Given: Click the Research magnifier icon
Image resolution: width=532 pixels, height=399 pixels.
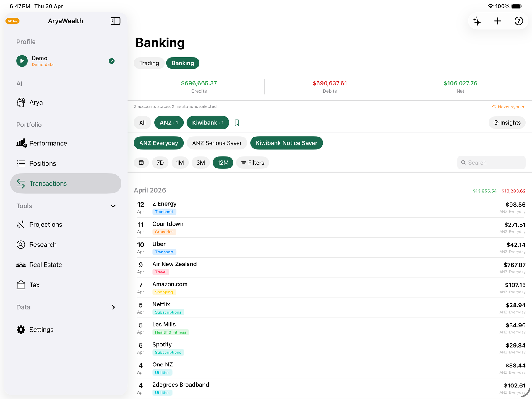Looking at the screenshot, I should [x=21, y=245].
